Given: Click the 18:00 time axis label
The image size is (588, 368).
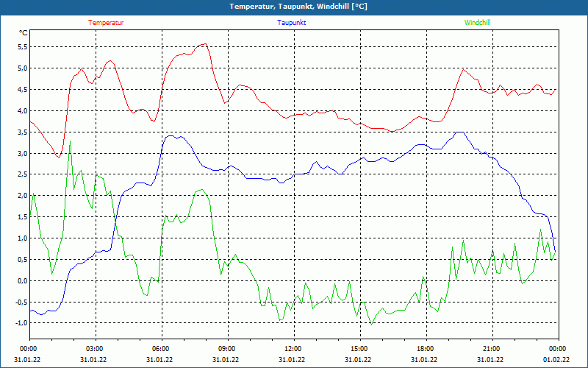Looking at the screenshot, I should point(424,349).
